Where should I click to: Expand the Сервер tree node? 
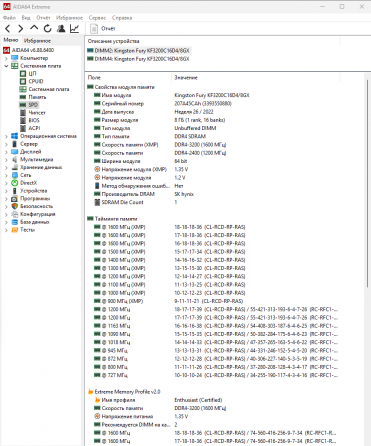(x=6, y=144)
